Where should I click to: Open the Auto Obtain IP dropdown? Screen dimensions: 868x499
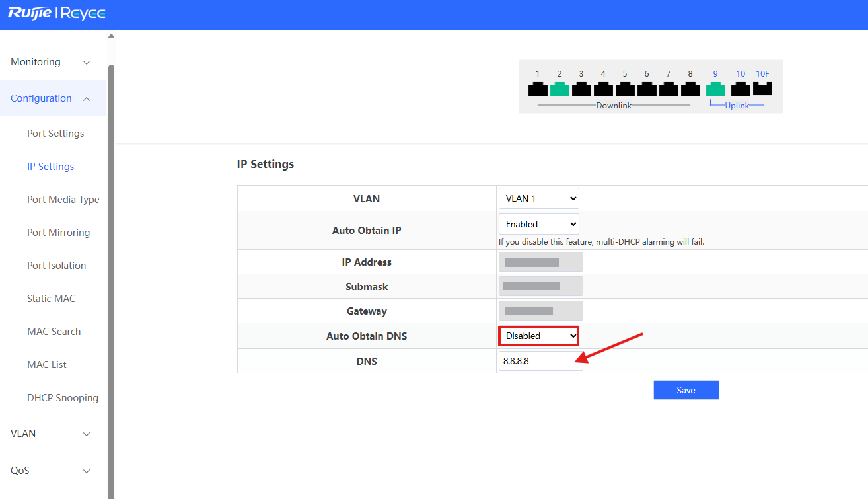(538, 223)
